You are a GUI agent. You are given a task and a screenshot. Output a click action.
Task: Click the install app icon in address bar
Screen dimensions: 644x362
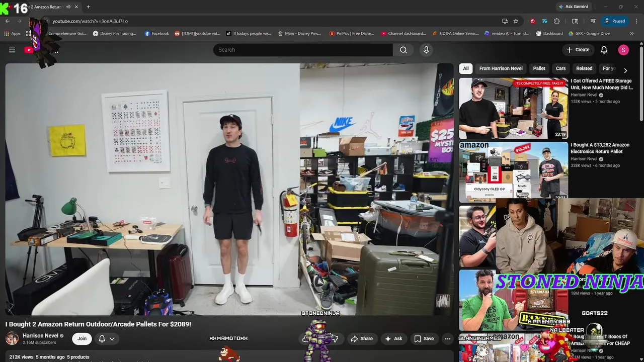[x=505, y=21]
